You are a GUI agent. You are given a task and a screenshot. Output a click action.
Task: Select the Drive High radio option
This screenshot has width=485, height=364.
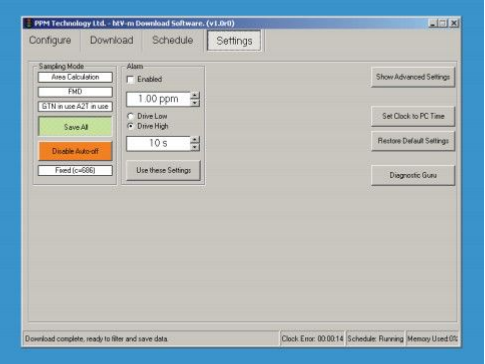(x=131, y=126)
